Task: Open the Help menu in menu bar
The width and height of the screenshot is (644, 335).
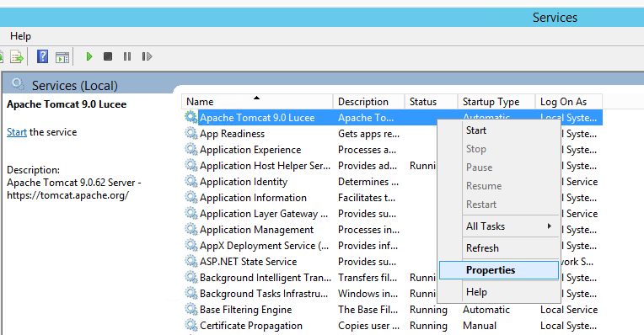Action: [x=20, y=36]
